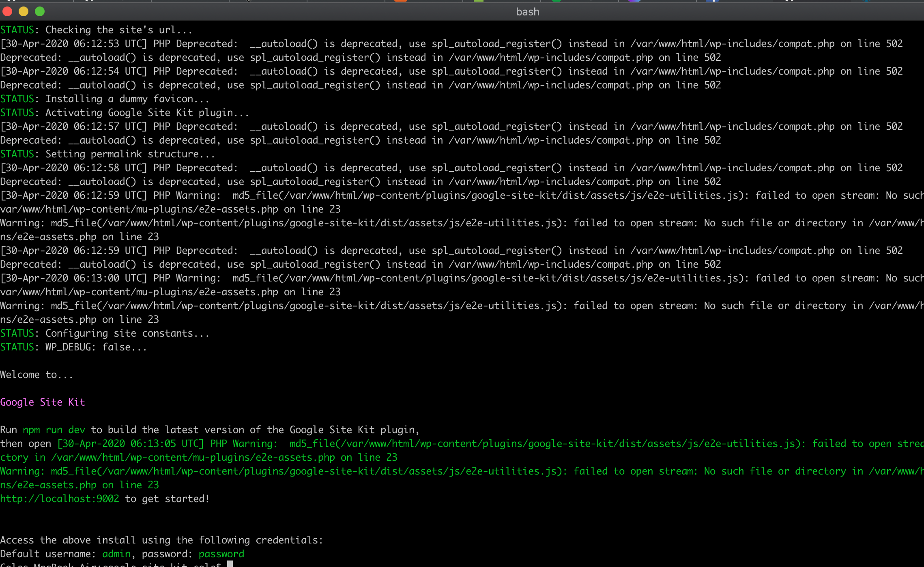
Task: Click the '[30-Apr-2020 06:12:57 UTC]' timestamp
Action: click(74, 127)
